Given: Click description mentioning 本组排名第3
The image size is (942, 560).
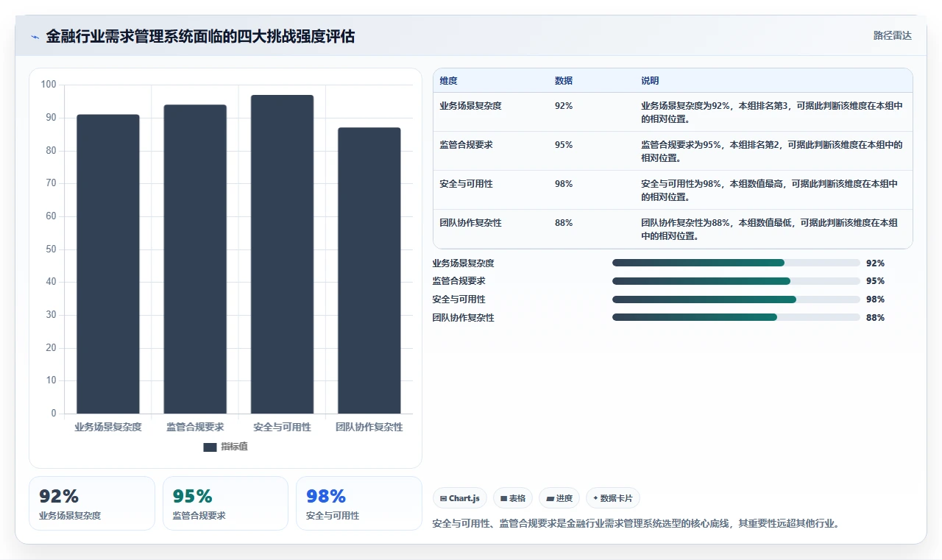Looking at the screenshot, I should [772, 112].
